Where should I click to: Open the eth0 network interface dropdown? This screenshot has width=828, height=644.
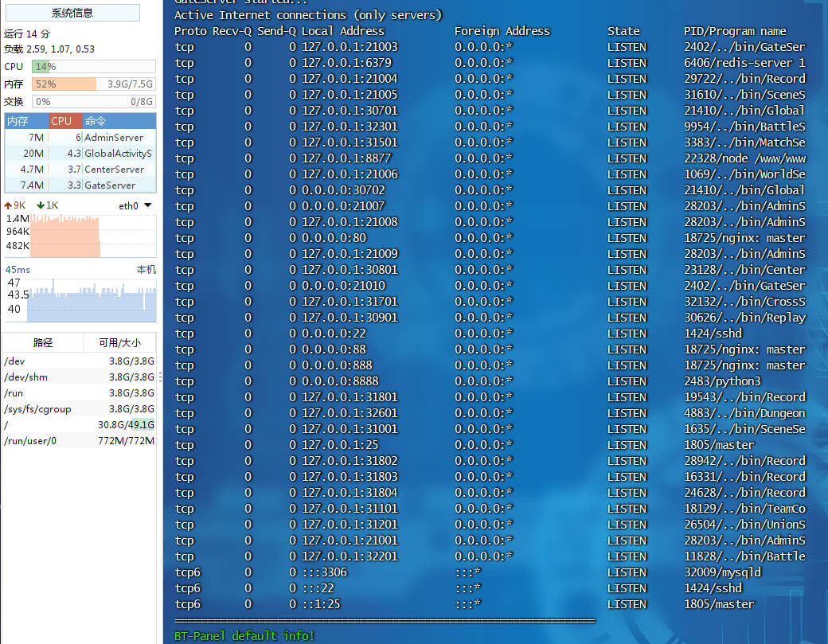point(147,205)
